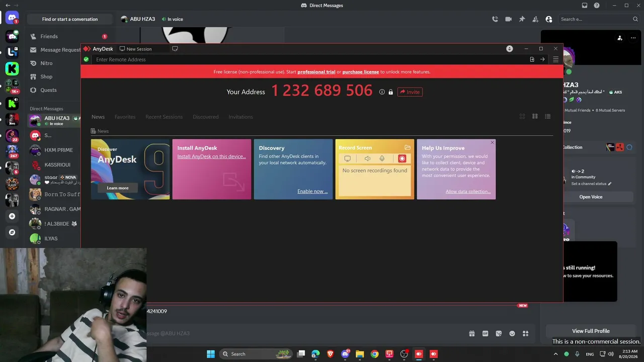Click the info icon beside Your Address

tap(382, 92)
